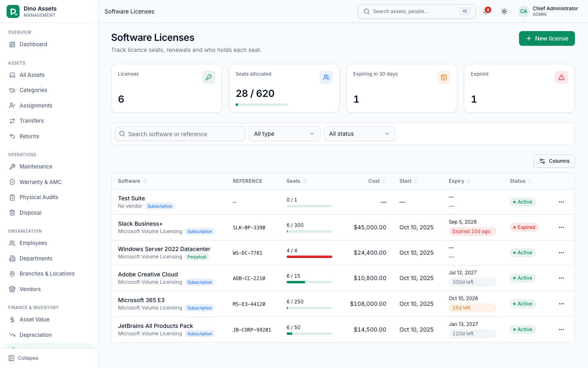This screenshot has height=368, width=588.
Task: Open the Employees page
Action: coord(49,243)
